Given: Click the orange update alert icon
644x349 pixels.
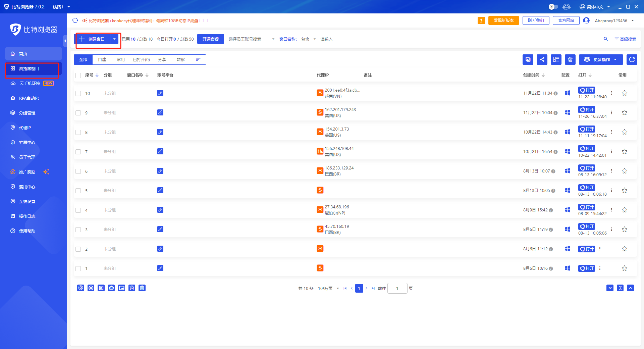Looking at the screenshot, I should click(x=481, y=21).
